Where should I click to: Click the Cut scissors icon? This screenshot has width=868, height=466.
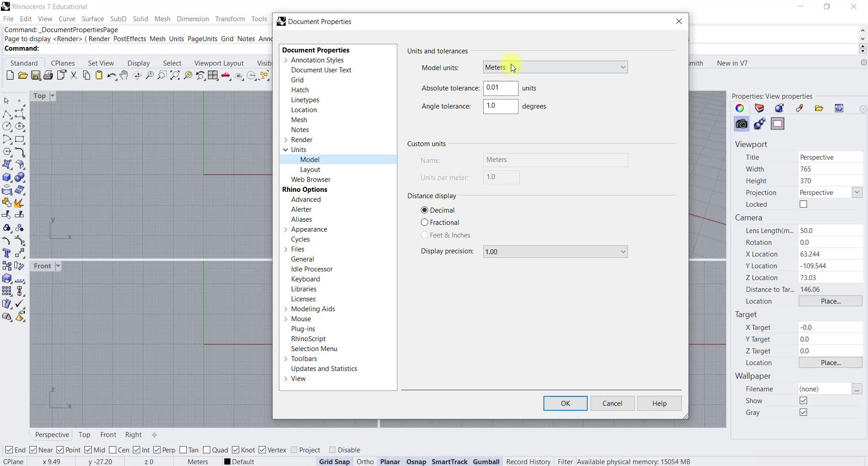pyautogui.click(x=74, y=76)
